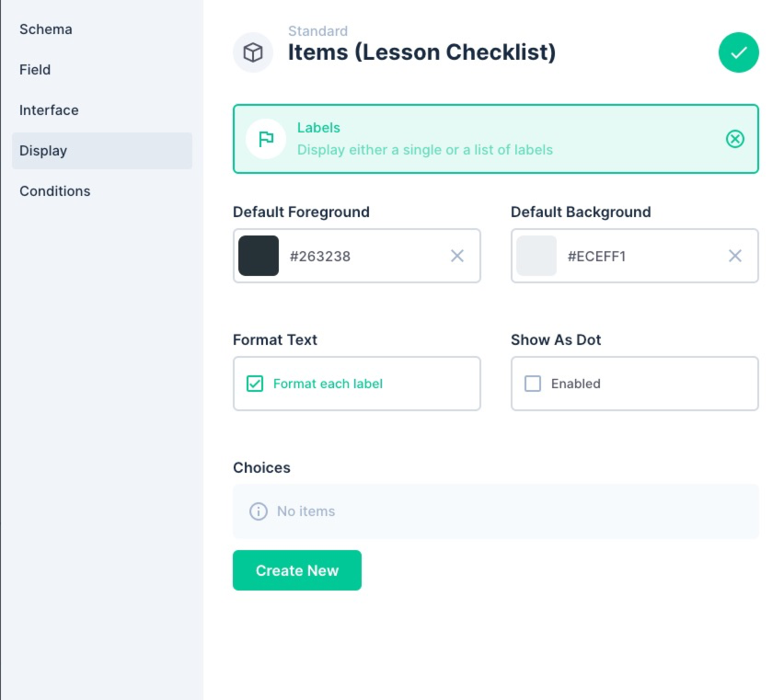Image resolution: width=784 pixels, height=700 pixels.
Task: Click the info icon next to No items
Action: (259, 511)
